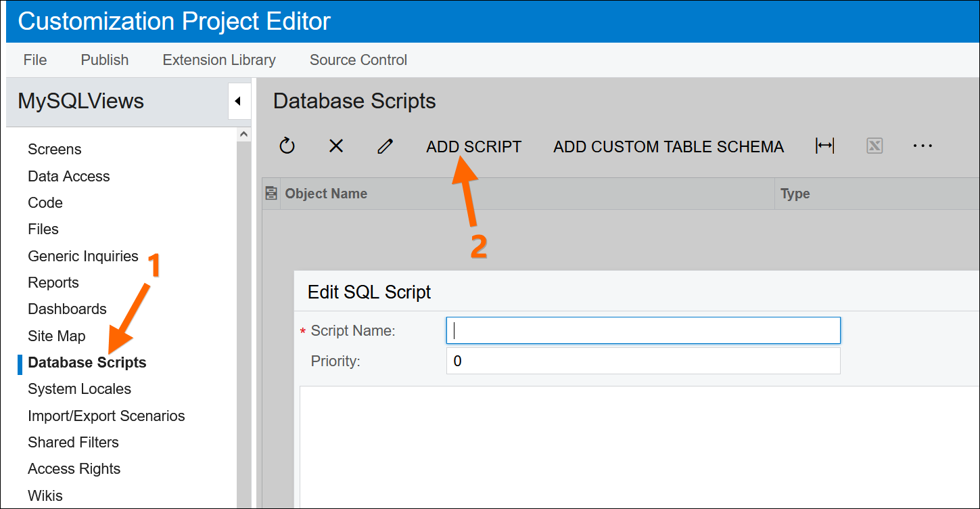980x509 pixels.
Task: Switch to System Locales
Action: (79, 389)
